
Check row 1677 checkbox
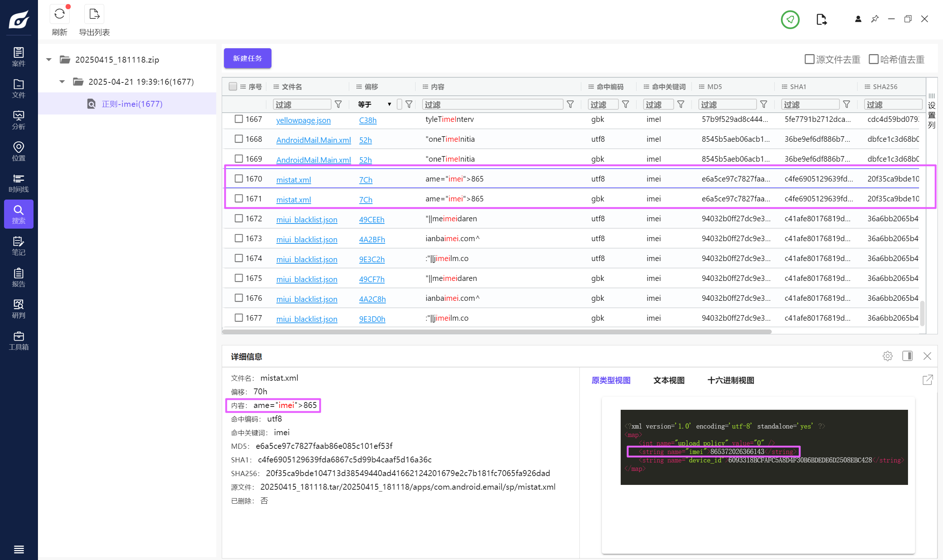pyautogui.click(x=239, y=318)
